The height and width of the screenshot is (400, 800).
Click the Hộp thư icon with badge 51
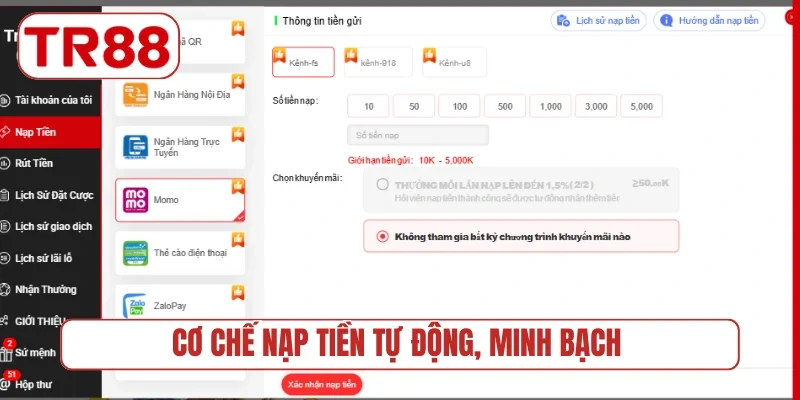(6, 383)
